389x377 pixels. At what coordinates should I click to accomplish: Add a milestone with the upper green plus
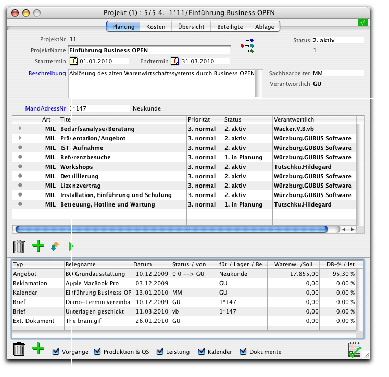[x=38, y=246]
